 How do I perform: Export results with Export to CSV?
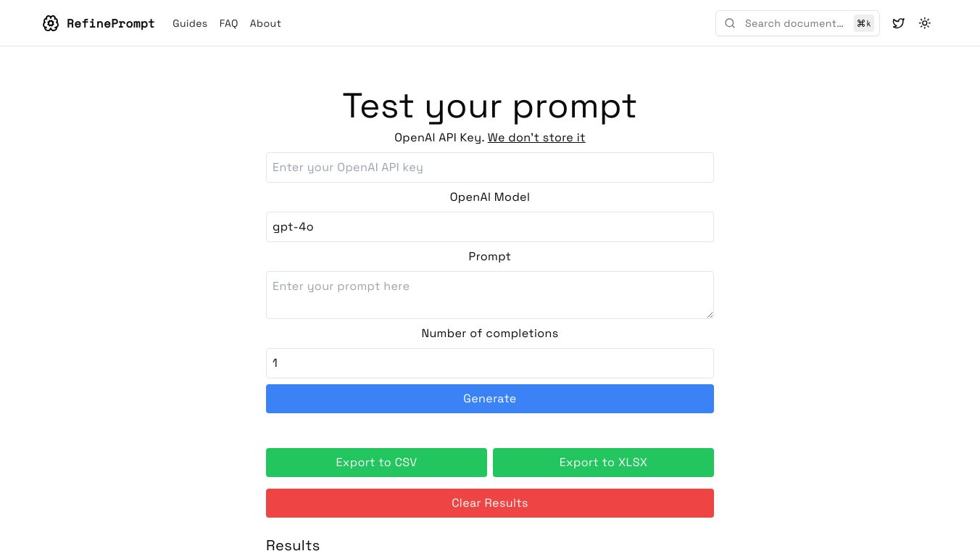[376, 463]
